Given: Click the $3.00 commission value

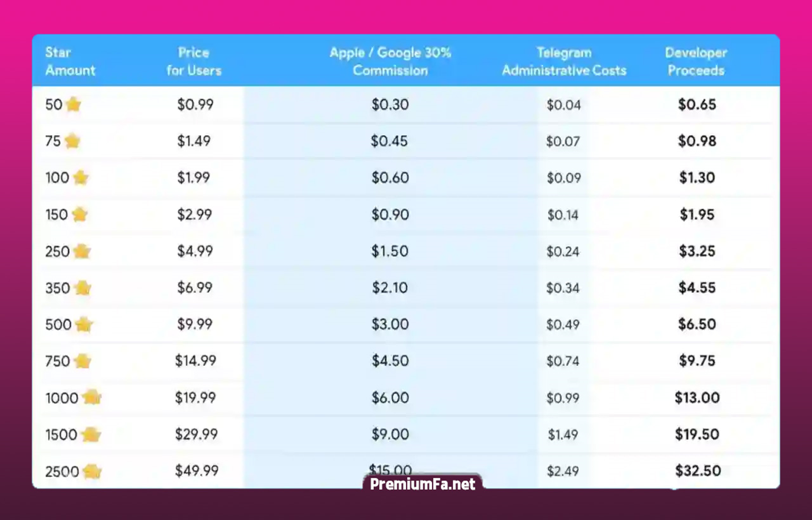Looking at the screenshot, I should point(390,324).
